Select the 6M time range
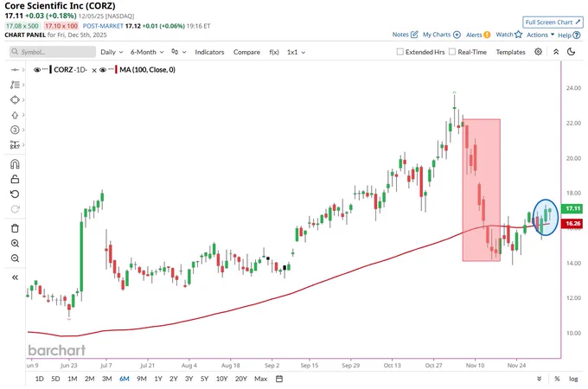588x389 pixels. [125, 379]
